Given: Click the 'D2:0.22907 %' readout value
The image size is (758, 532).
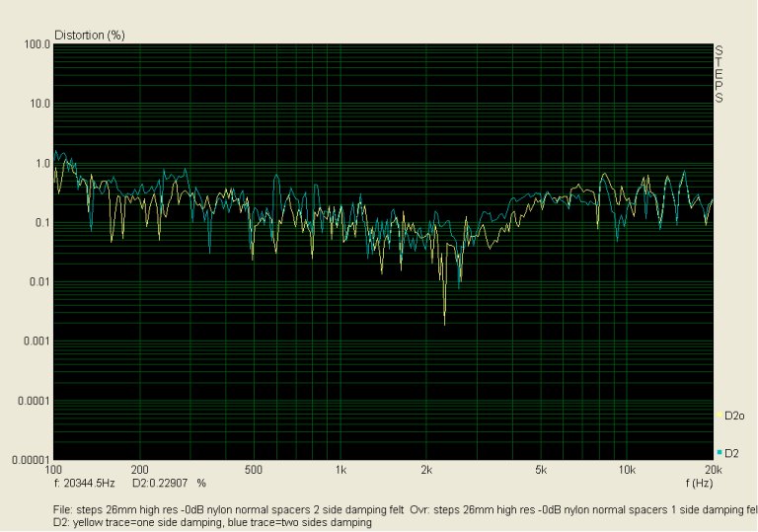Looking at the screenshot, I should click(x=169, y=483).
